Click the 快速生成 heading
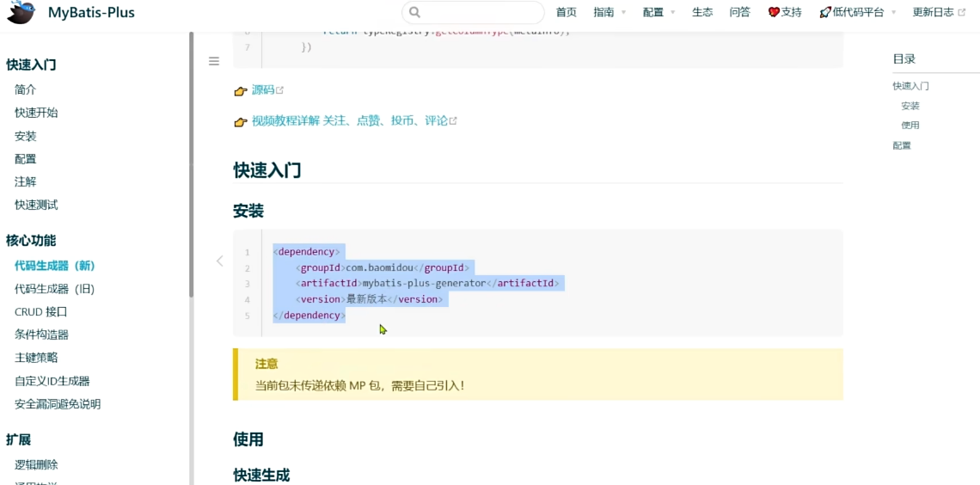Viewport: 980px width, 485px height. (x=261, y=475)
